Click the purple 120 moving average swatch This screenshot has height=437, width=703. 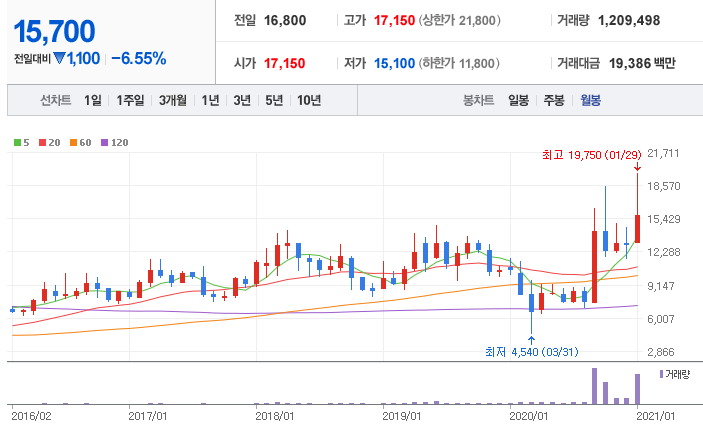pos(104,143)
